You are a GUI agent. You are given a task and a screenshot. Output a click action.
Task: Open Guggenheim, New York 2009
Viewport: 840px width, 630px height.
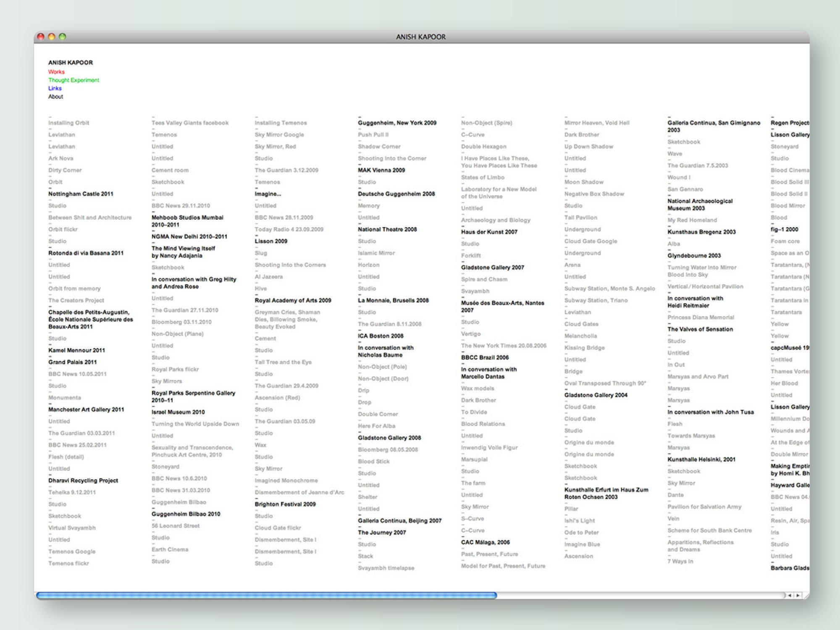(397, 123)
